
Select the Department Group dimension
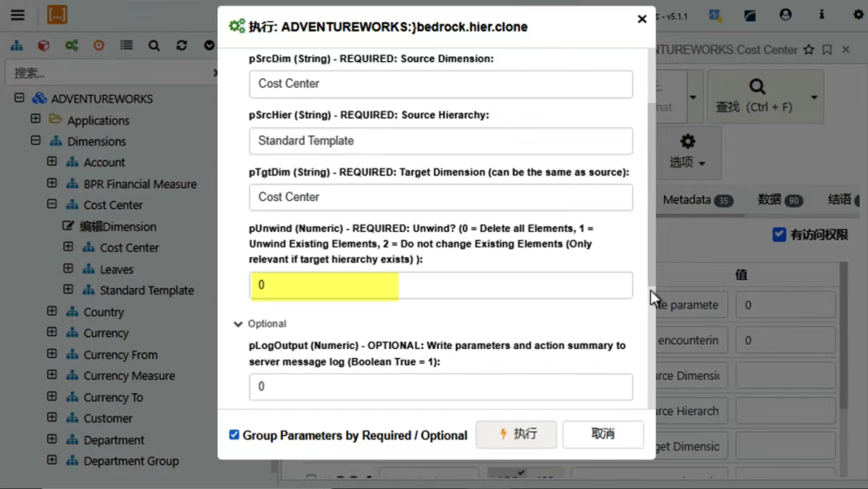pos(131,461)
